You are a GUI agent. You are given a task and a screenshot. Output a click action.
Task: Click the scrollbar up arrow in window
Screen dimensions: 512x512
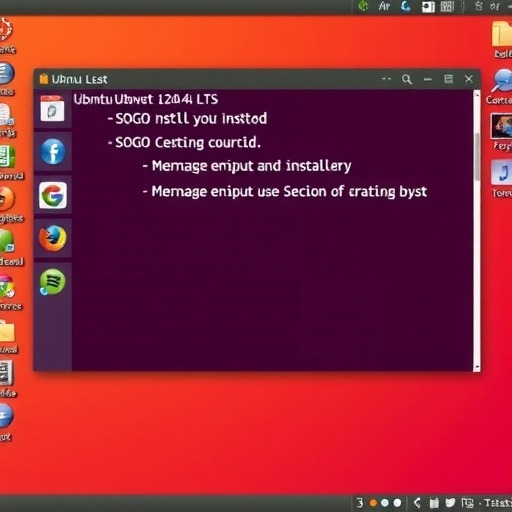tap(477, 95)
